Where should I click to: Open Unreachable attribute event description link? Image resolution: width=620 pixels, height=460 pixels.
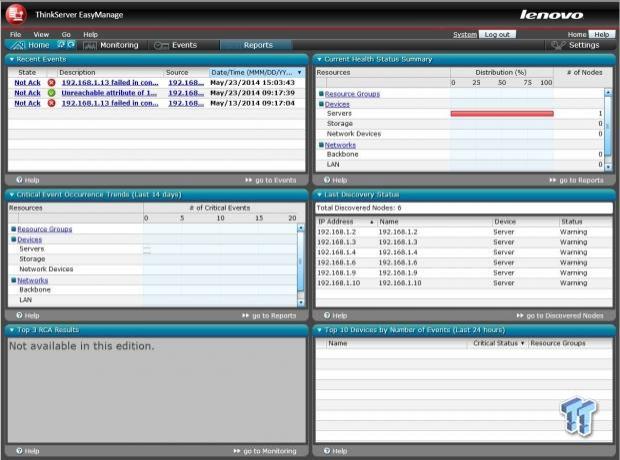click(109, 93)
